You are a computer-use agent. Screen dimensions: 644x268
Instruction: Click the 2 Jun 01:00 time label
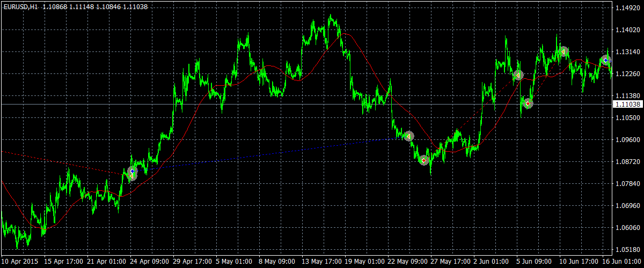tap(491, 262)
